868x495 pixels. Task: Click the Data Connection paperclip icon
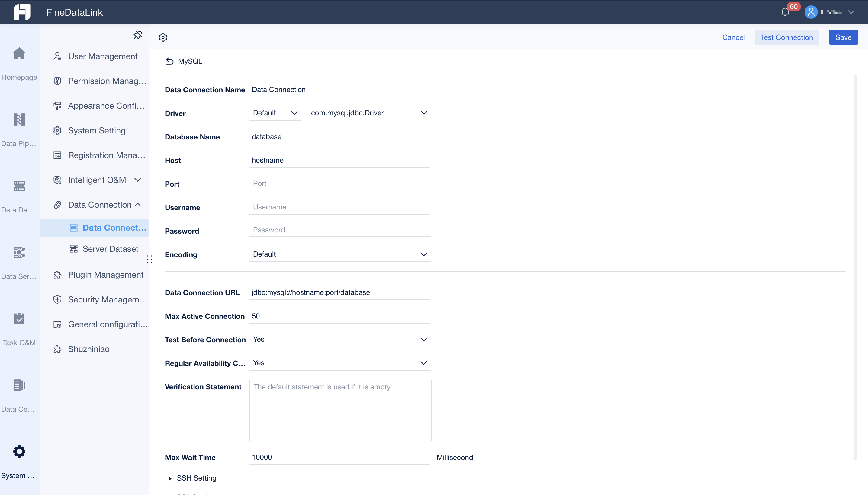(x=57, y=205)
